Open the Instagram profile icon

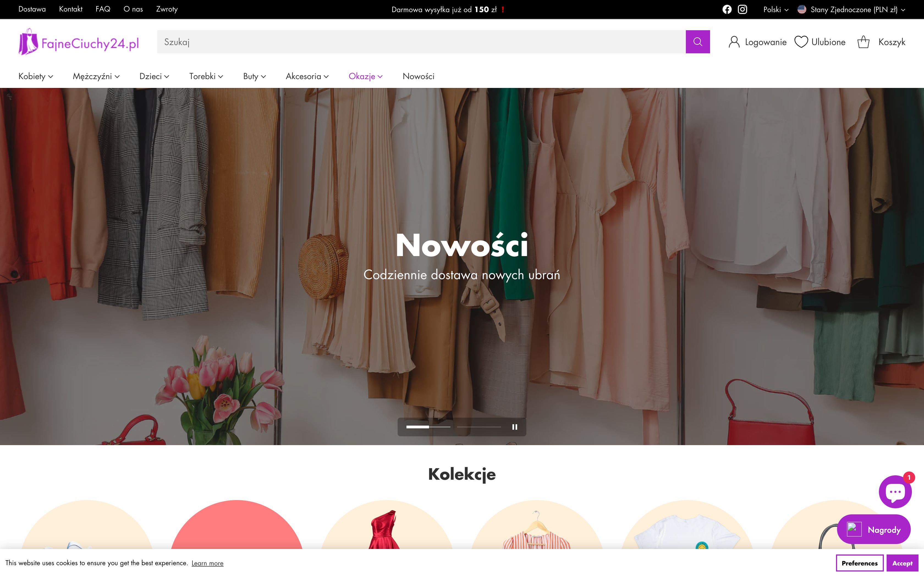coord(742,10)
